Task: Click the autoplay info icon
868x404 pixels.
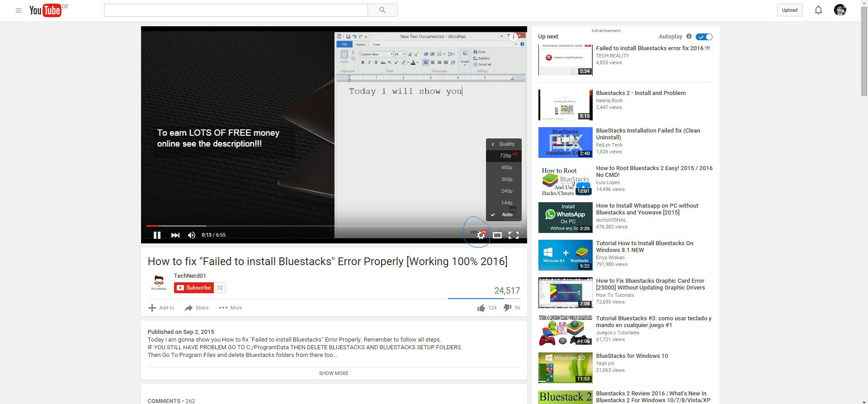Action: point(689,36)
